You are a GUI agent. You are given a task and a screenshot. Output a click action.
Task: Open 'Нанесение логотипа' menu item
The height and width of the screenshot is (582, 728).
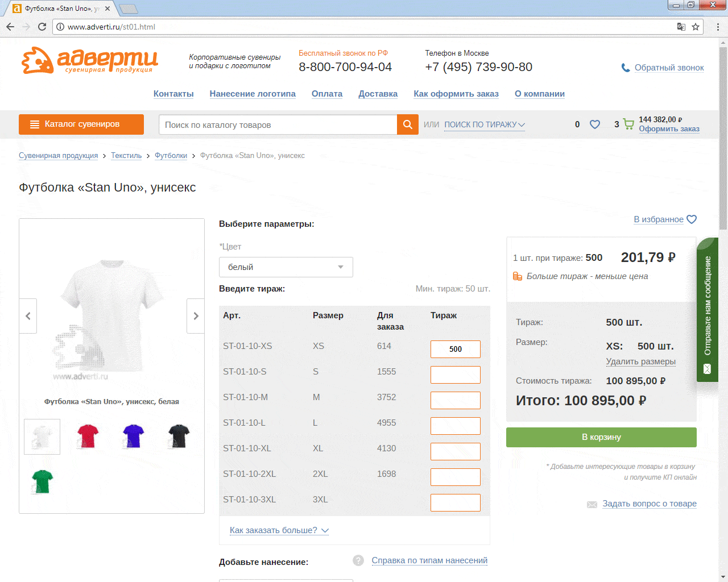[x=253, y=94]
